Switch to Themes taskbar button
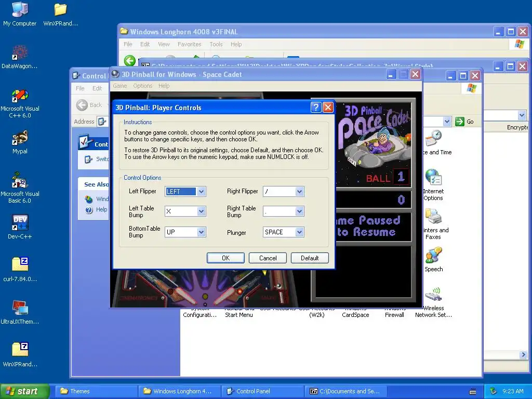The width and height of the screenshot is (532, 399). (96, 391)
